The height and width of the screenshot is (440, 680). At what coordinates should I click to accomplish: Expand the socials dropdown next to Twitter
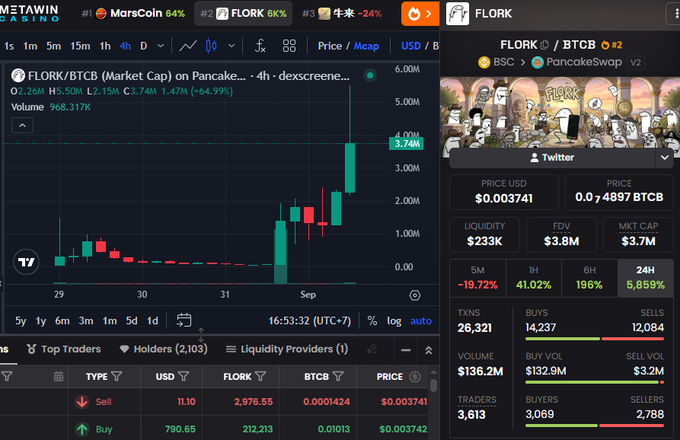(x=664, y=157)
